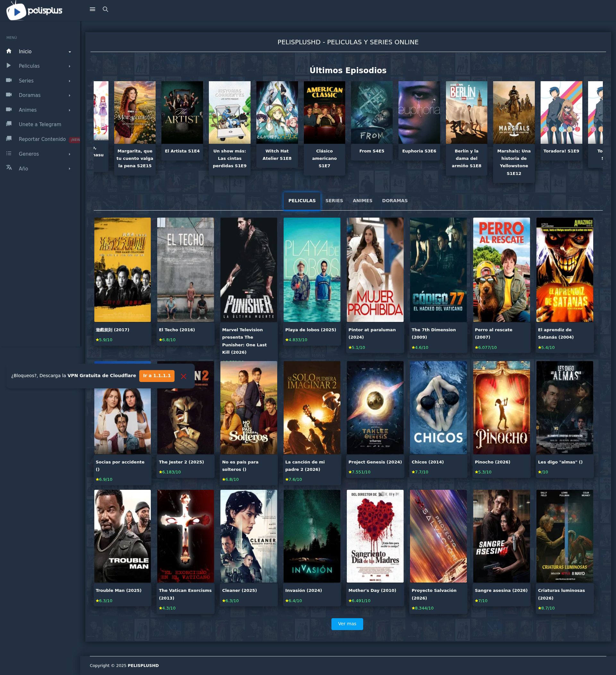Expand the Animes submenu arrow
Image resolution: width=616 pixels, height=675 pixels.
(70, 110)
